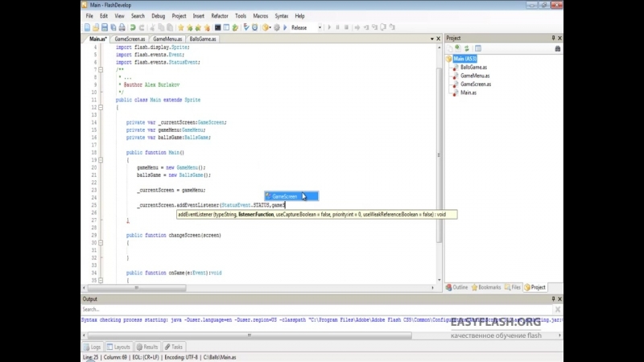Click the Redo arrow icon
The width and height of the screenshot is (644, 362).
pos(142,27)
